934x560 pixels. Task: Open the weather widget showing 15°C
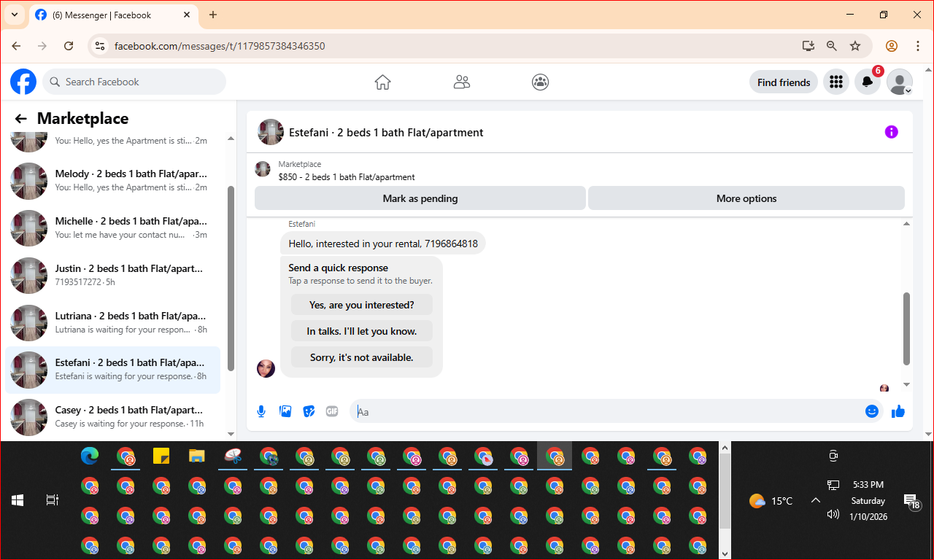(x=771, y=501)
